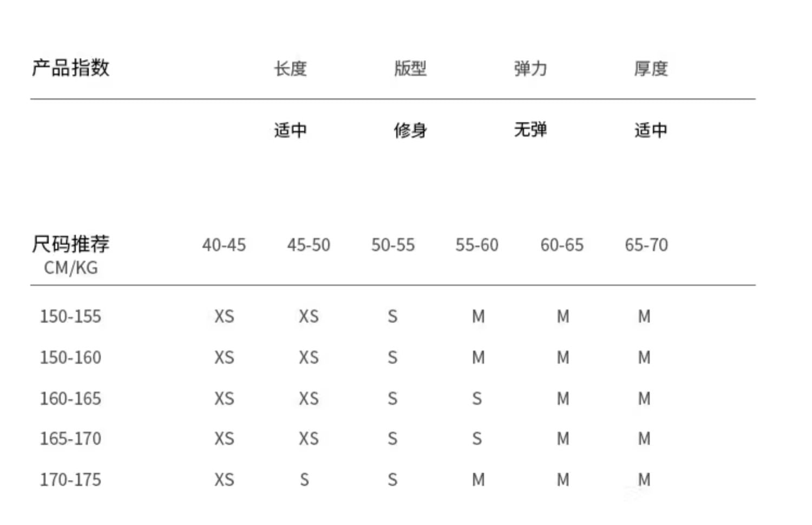The width and height of the screenshot is (812, 525).
Task: Click the CM/KG unit label
Action: coord(71,267)
